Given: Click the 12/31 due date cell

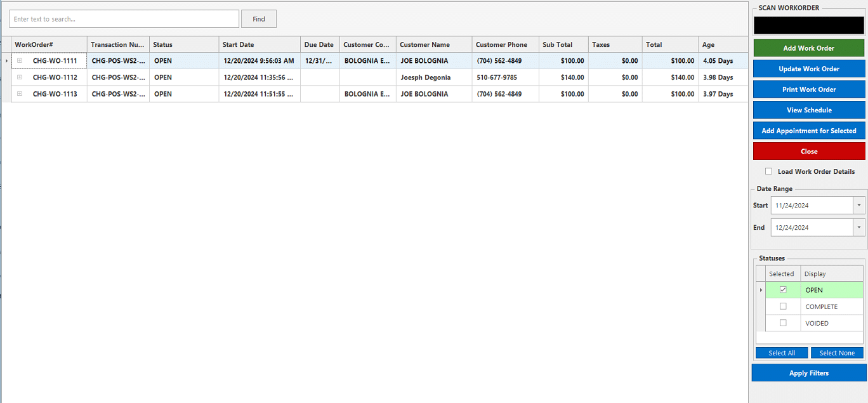Looking at the screenshot, I should 320,61.
